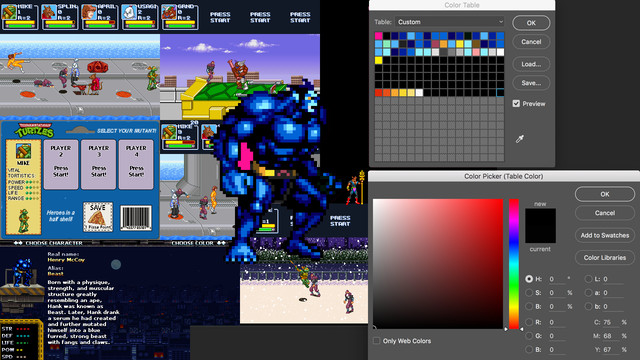Click the red saturation-brightness color field
The height and width of the screenshot is (360, 640).
[x=438, y=264]
